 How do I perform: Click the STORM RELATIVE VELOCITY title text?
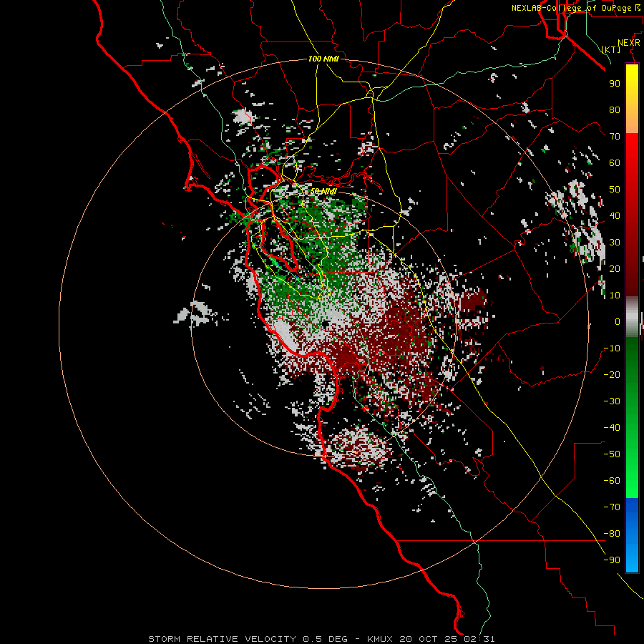(x=222, y=639)
